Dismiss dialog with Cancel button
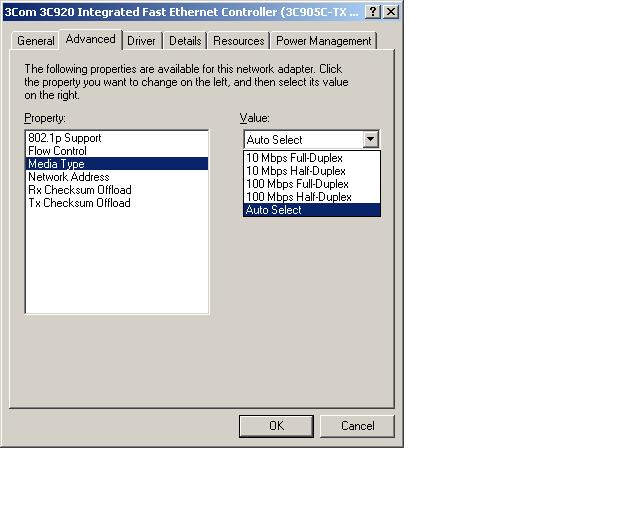Screen dimensions: 640x512 pyautogui.click(x=357, y=426)
